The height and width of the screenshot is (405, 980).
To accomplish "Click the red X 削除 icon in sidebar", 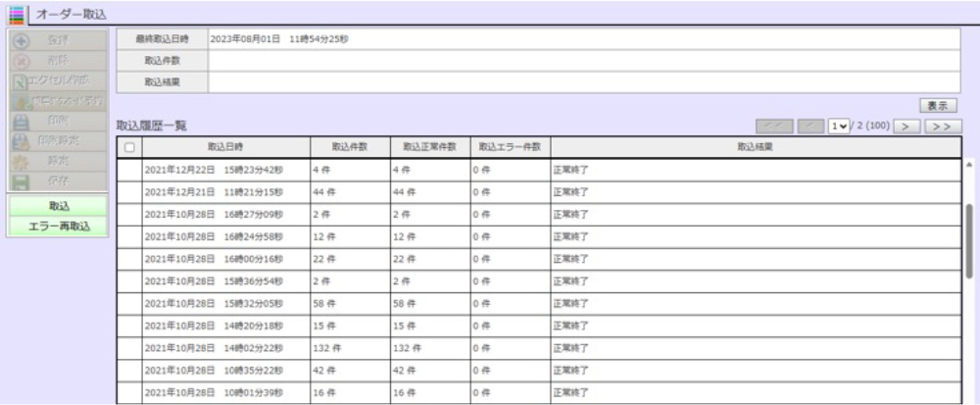I will (x=18, y=59).
